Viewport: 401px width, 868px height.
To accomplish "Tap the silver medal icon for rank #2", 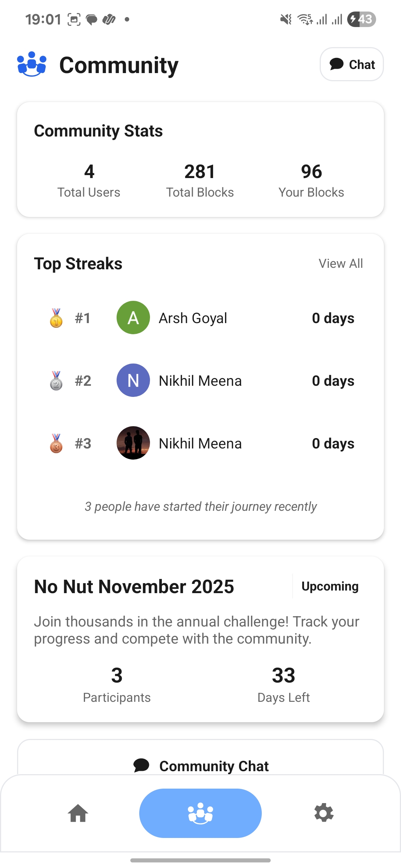I will tap(56, 381).
